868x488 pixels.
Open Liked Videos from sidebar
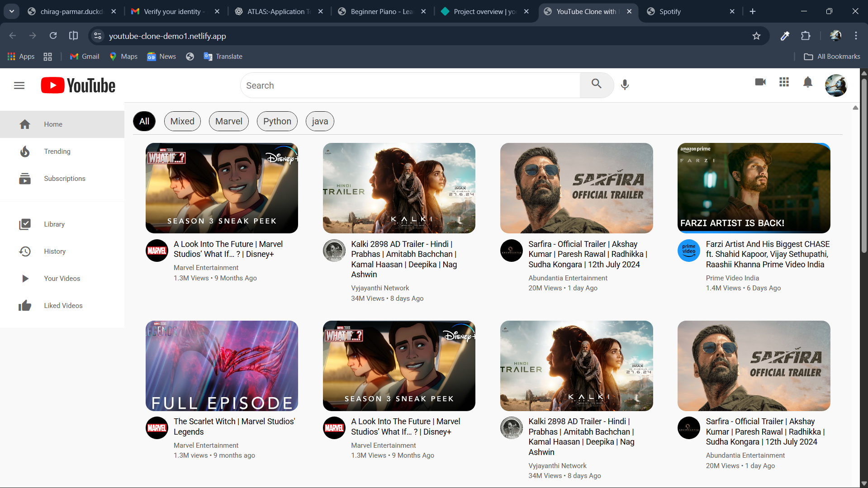click(x=63, y=305)
